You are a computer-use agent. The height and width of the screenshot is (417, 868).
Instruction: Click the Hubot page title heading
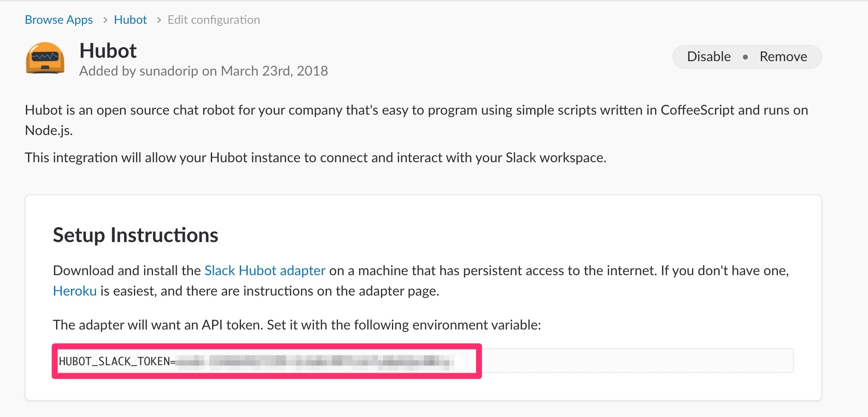click(x=108, y=51)
